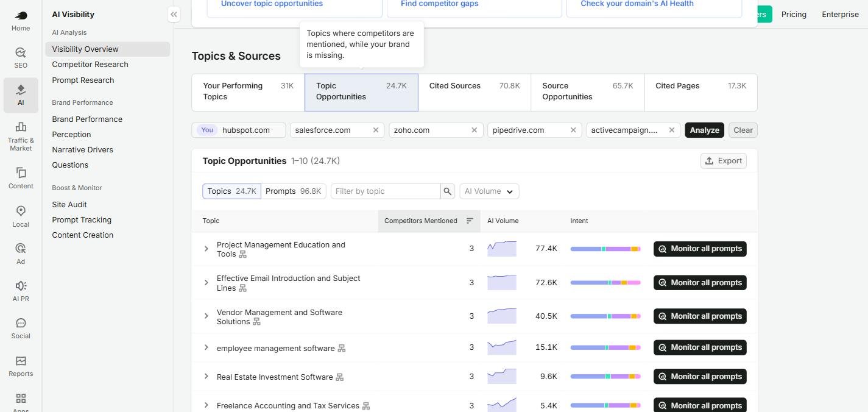The width and height of the screenshot is (868, 412).
Task: Open the Local section icon
Action: click(x=21, y=216)
